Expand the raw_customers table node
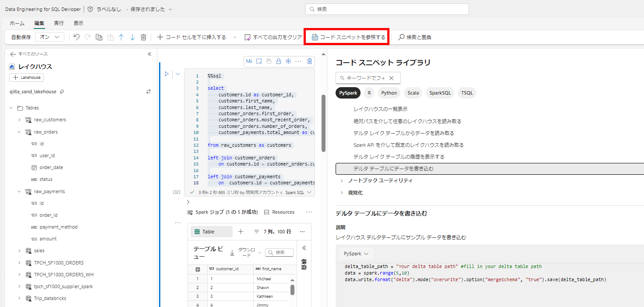Screen dimensions: 644x307 19,120
